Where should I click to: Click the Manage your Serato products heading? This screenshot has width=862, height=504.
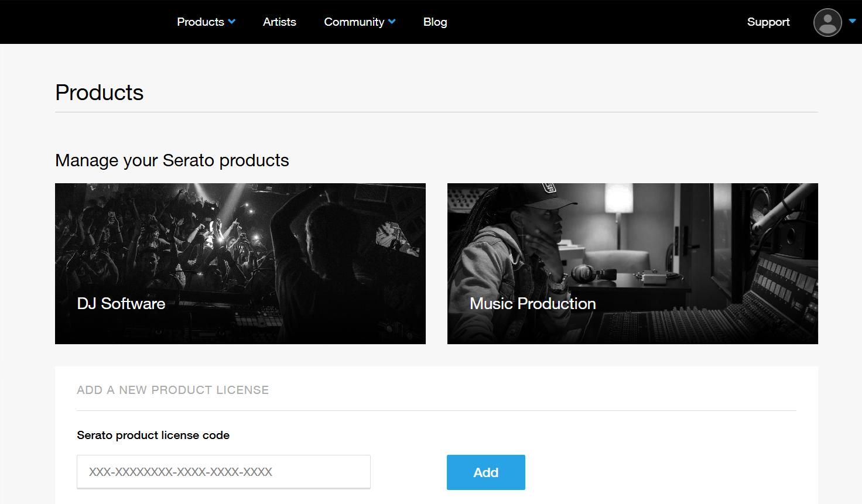pos(172,160)
